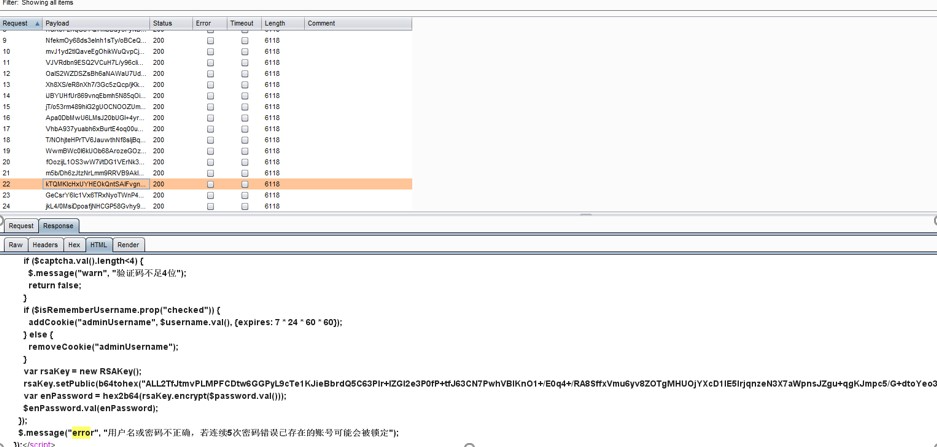Toggle Error checkbox for highlighted request 22
This screenshot has height=447, width=937.
(210, 184)
